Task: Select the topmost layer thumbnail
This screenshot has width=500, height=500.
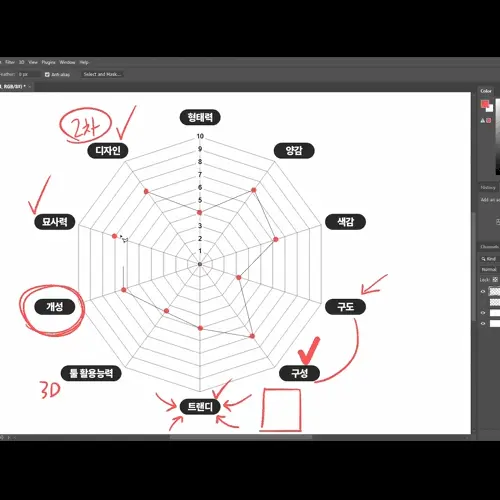Action: point(495,291)
